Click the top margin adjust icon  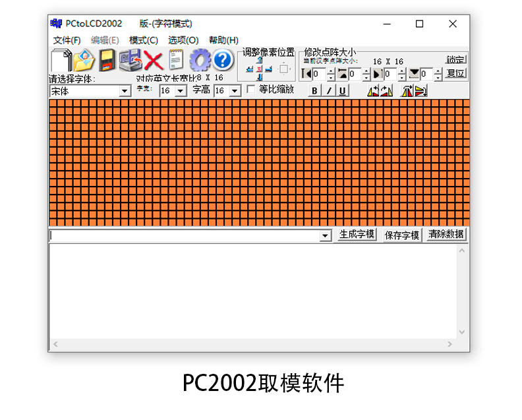[342, 74]
